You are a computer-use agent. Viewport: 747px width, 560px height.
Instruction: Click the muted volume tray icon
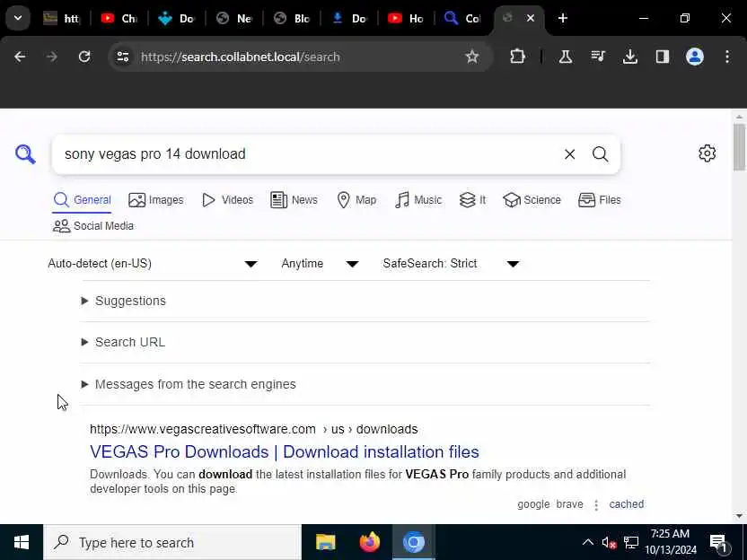tap(609, 542)
